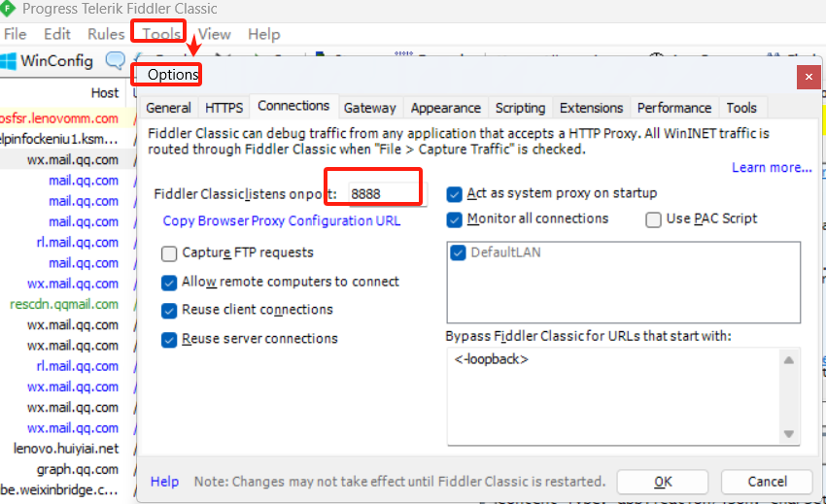Open the File menu

click(15, 34)
